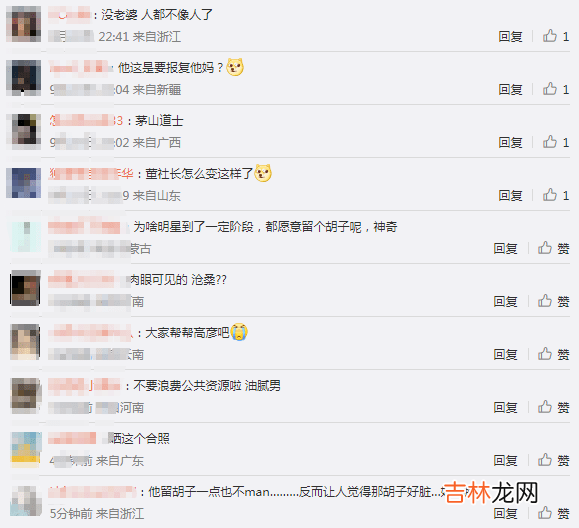
Task: Like the 这个合照 comment from 广东
Action: (553, 460)
